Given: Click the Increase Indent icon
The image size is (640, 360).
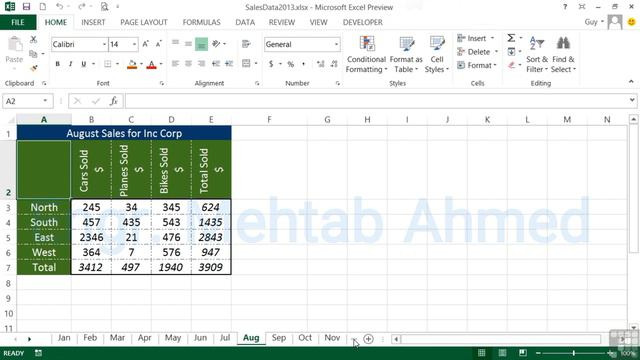Looking at the screenshot, I should pyautogui.click(x=229, y=64).
